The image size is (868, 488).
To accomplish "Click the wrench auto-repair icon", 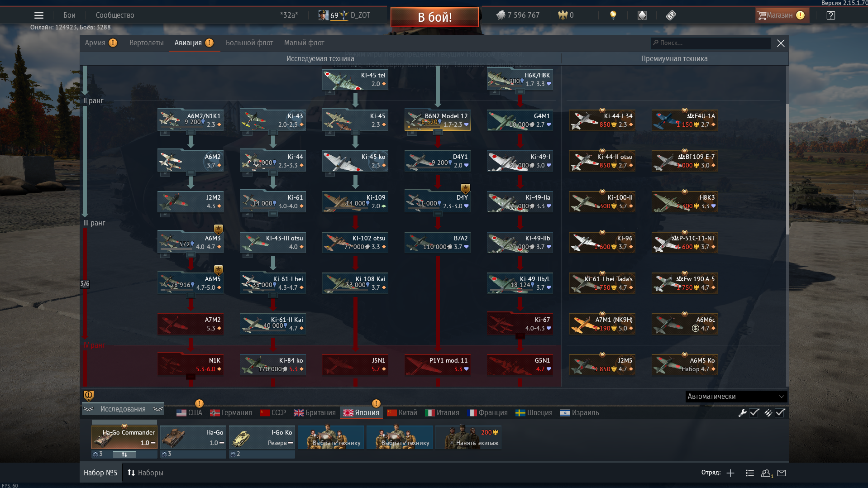I will tap(742, 412).
